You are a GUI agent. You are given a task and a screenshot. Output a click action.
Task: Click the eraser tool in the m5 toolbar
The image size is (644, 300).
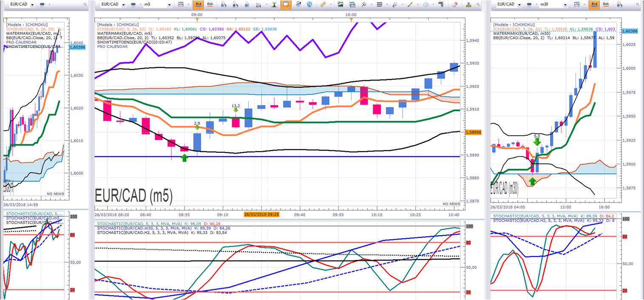[x=455, y=4]
